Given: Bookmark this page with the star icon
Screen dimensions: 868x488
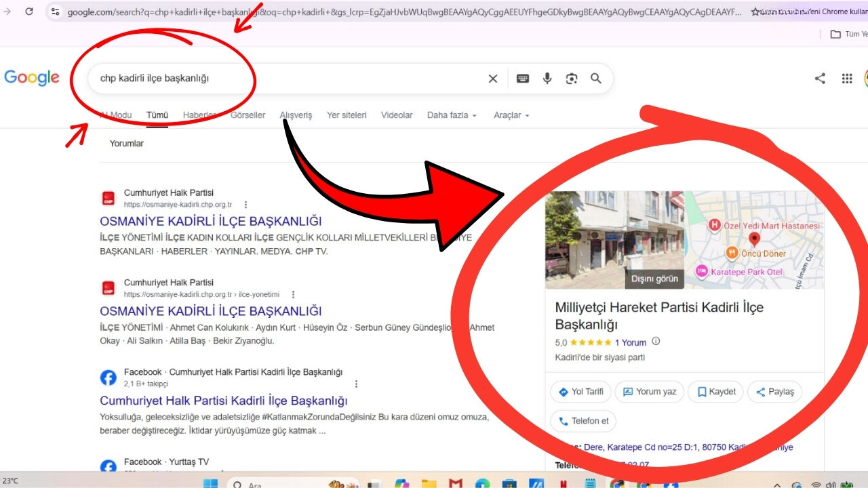Looking at the screenshot, I should 755,12.
